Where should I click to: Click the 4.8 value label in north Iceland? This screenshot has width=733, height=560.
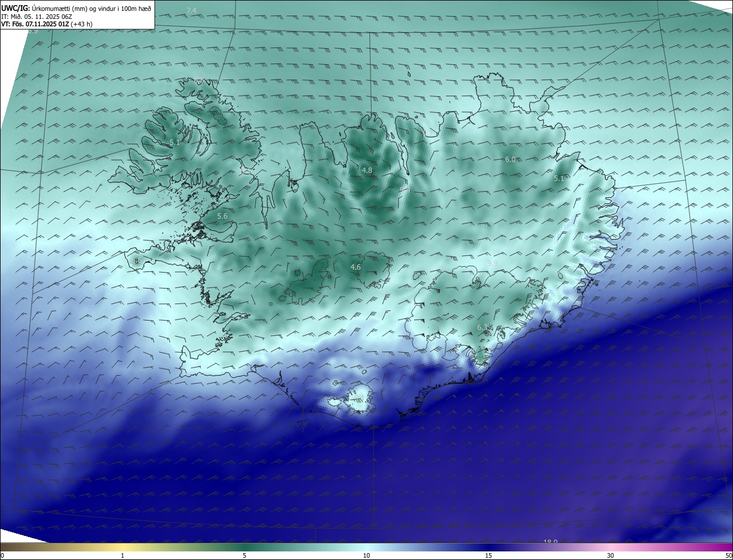pos(367,170)
